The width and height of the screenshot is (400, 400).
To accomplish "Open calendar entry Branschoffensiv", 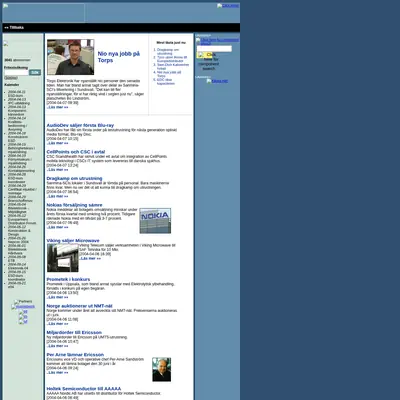I will [20, 201].
